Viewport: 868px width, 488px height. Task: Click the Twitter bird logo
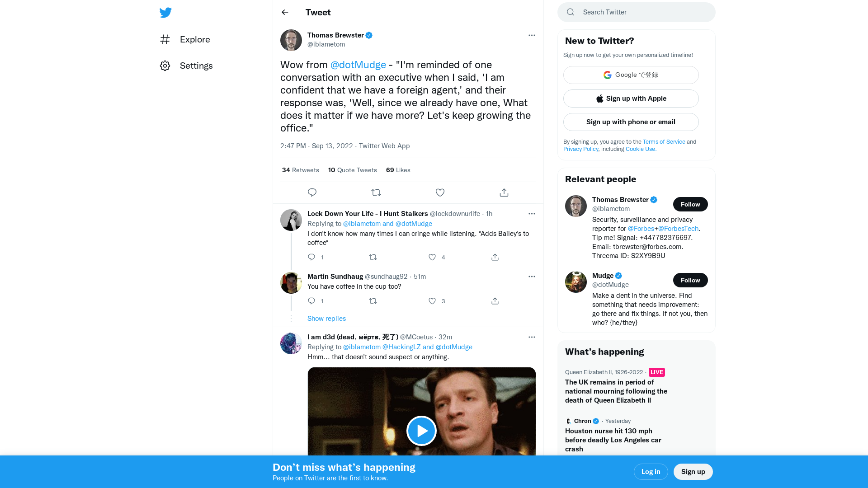tap(165, 12)
